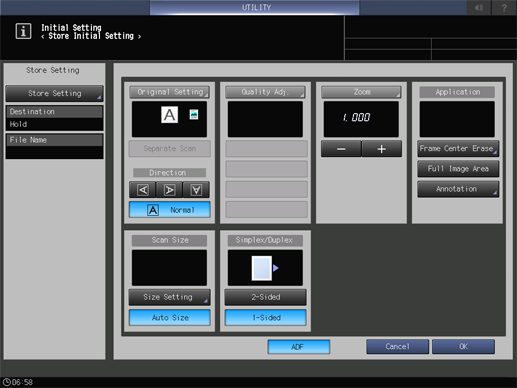Click the OK button
This screenshot has width=517, height=388.
pyautogui.click(x=463, y=347)
